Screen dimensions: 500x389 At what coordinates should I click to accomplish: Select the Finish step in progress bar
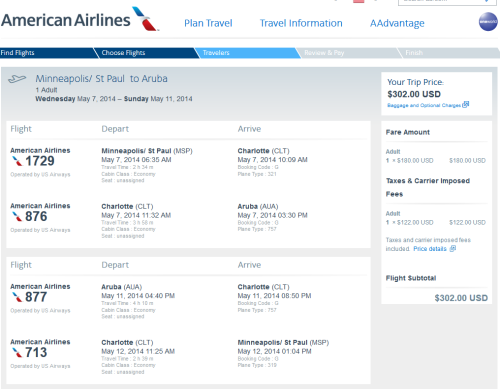449,53
